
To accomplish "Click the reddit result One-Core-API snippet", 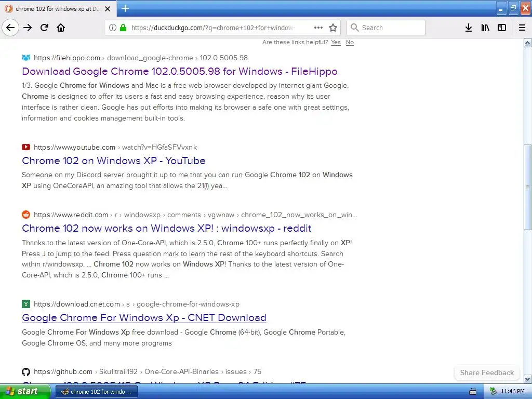I will (187, 259).
